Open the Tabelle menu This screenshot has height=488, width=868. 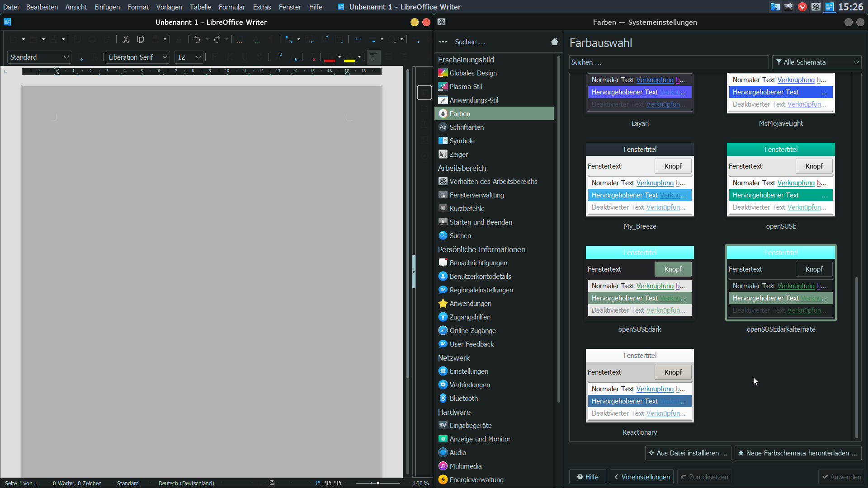click(200, 7)
